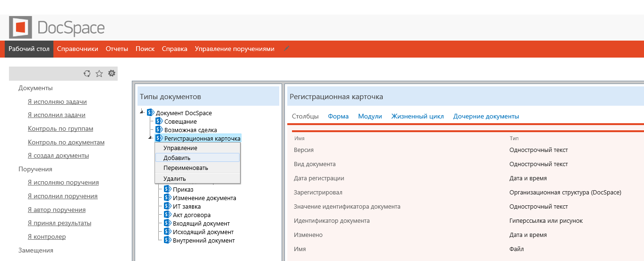Click the icon beside Акт договора

[x=168, y=215]
